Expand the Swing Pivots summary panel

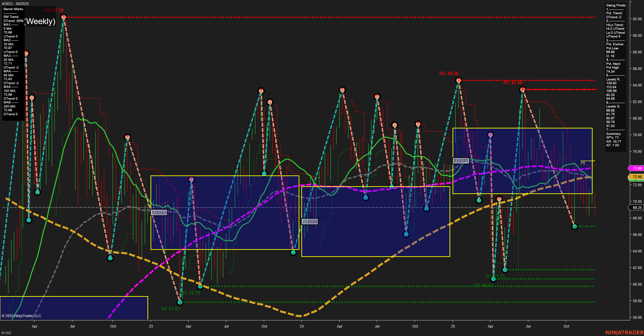pyautogui.click(x=615, y=5)
